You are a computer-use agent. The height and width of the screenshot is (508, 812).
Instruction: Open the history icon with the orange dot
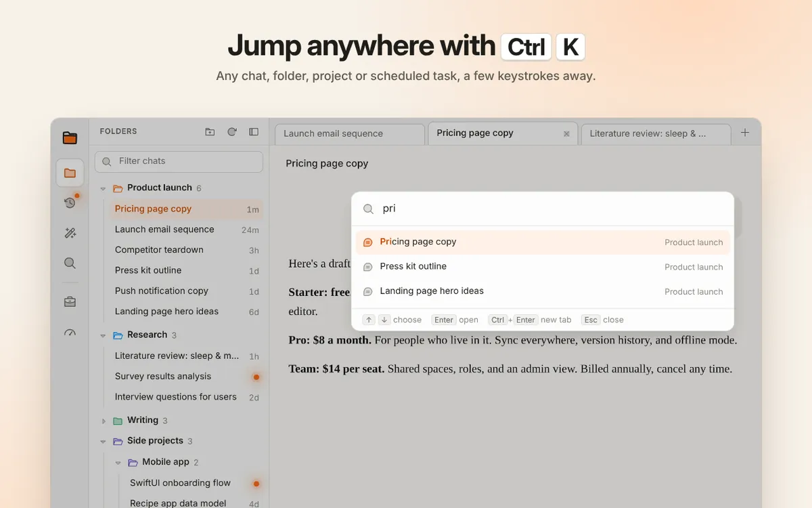(x=70, y=203)
